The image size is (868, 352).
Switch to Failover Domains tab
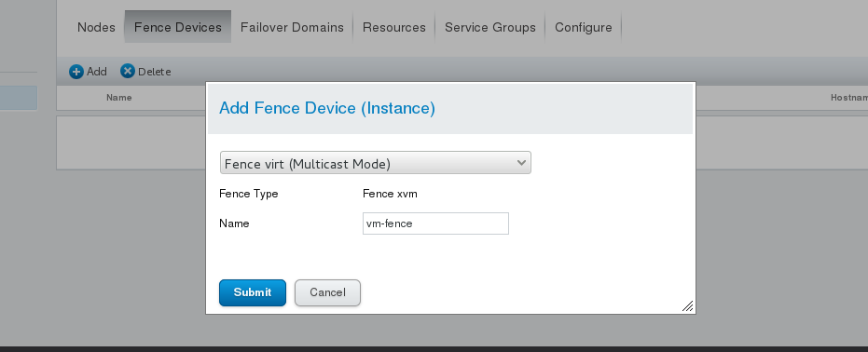(x=292, y=27)
